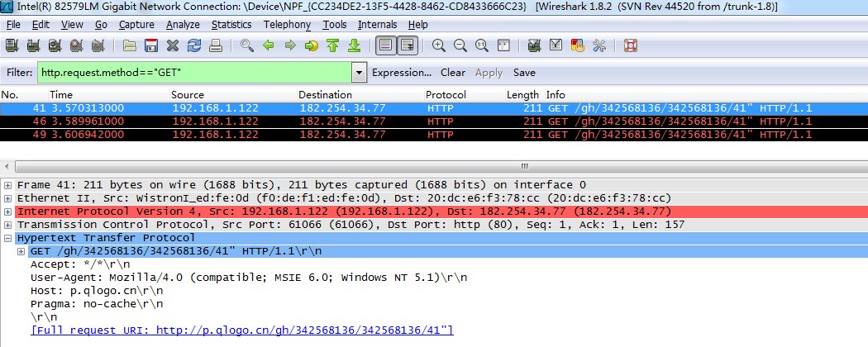Go back in packet history arrow
868x347 pixels.
269,45
